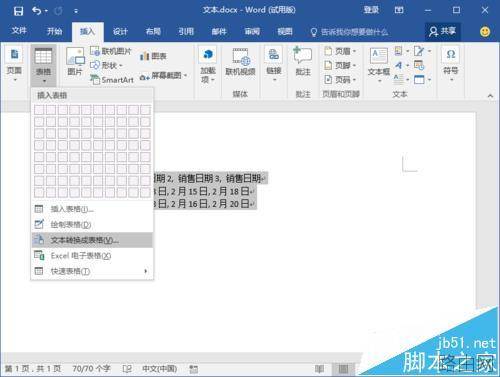The image size is (500, 377).
Task: Switch to the 审阅 ribbon tab
Action: pyautogui.click(x=252, y=31)
